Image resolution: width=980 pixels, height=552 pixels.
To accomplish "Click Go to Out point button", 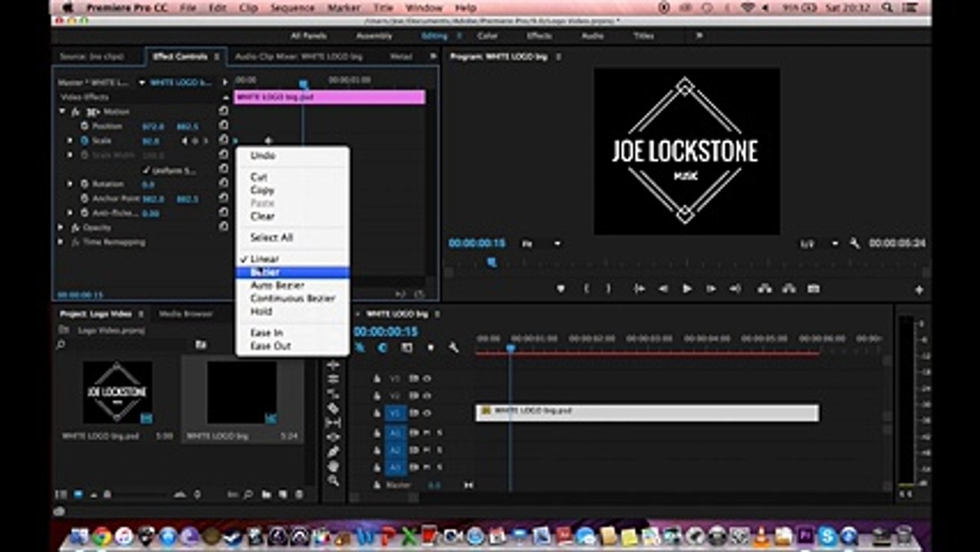I will pos(735,289).
